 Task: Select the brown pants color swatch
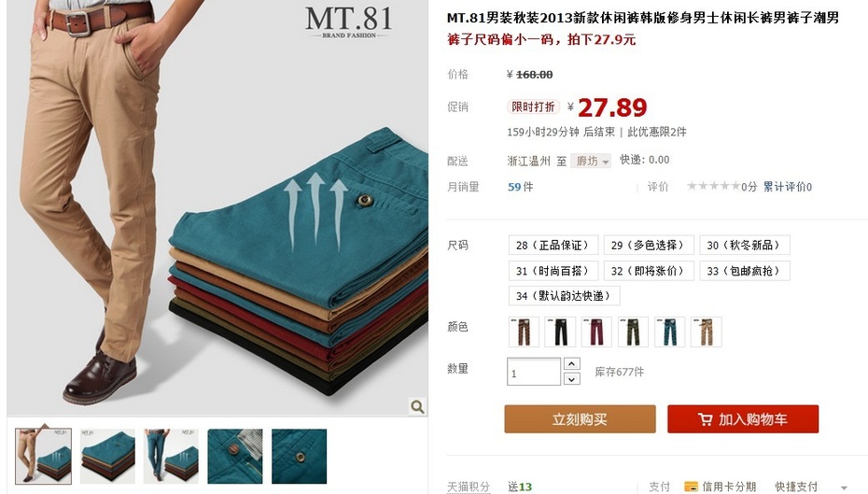click(x=524, y=332)
